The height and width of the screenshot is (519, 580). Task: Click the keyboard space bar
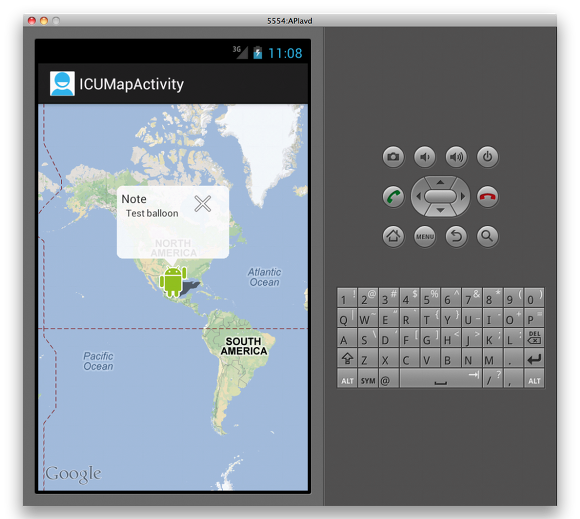(x=441, y=379)
